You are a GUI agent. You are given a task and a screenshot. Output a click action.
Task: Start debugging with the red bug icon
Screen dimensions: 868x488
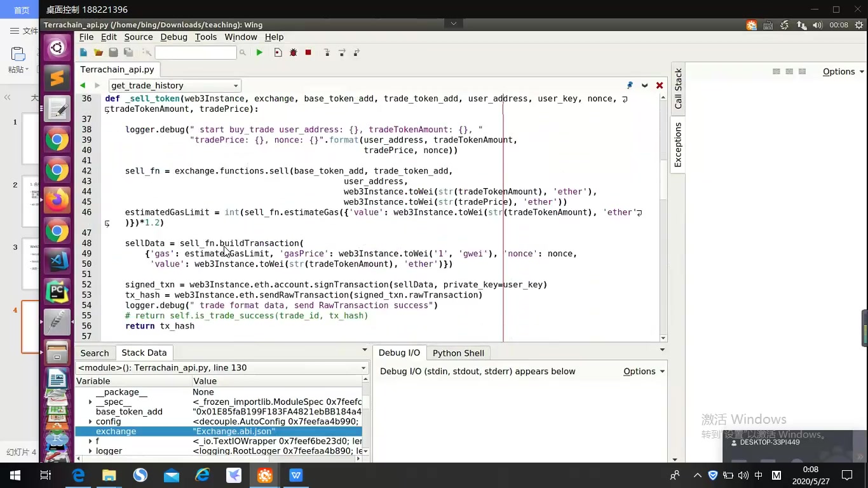pos(293,53)
